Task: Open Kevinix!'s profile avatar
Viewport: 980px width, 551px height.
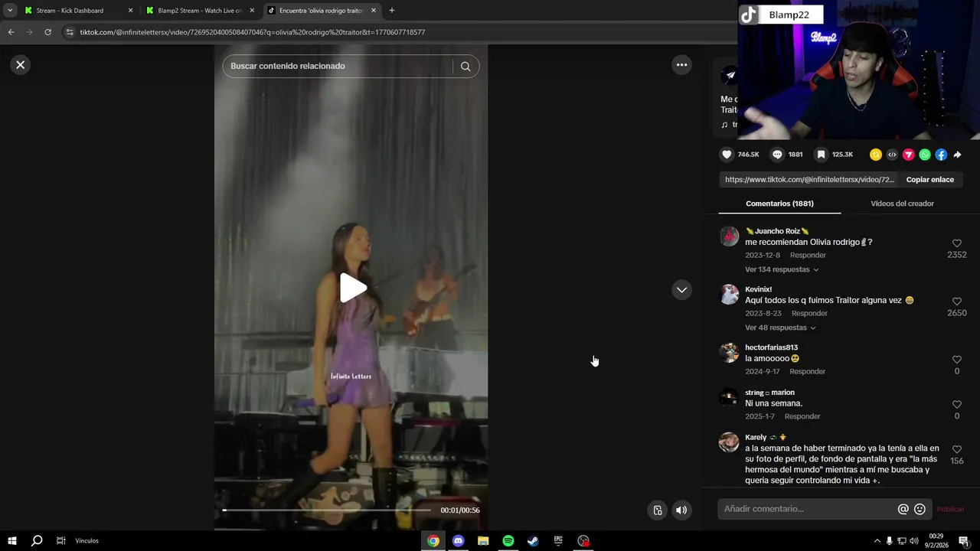Action: pos(729,294)
